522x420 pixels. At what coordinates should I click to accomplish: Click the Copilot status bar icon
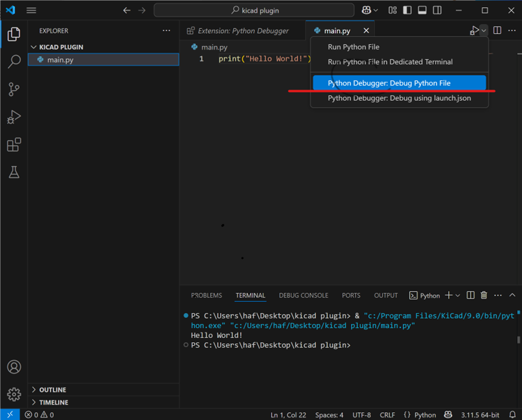448,415
